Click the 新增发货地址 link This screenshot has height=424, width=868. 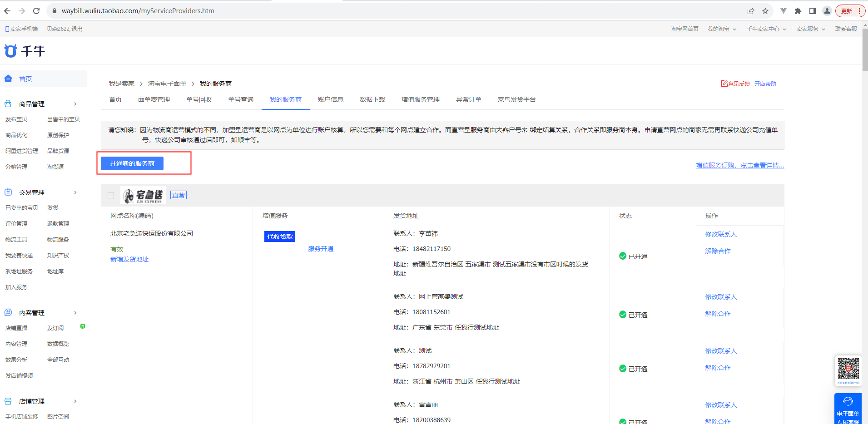pos(129,259)
